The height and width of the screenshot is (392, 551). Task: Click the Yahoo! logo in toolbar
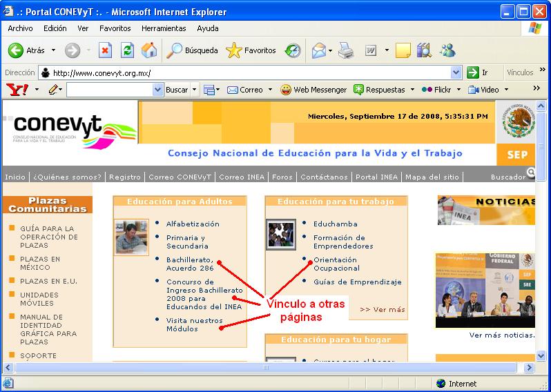[17, 90]
